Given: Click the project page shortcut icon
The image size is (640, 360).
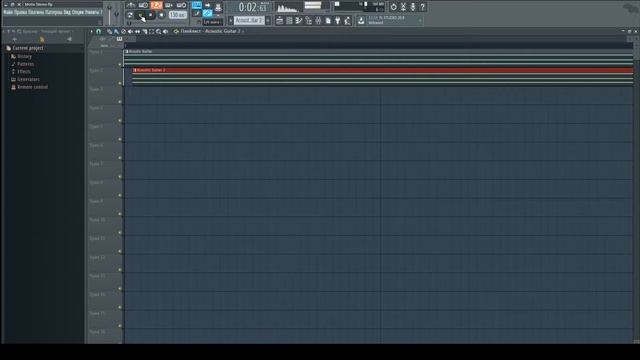Looking at the screenshot, I should [328, 20].
